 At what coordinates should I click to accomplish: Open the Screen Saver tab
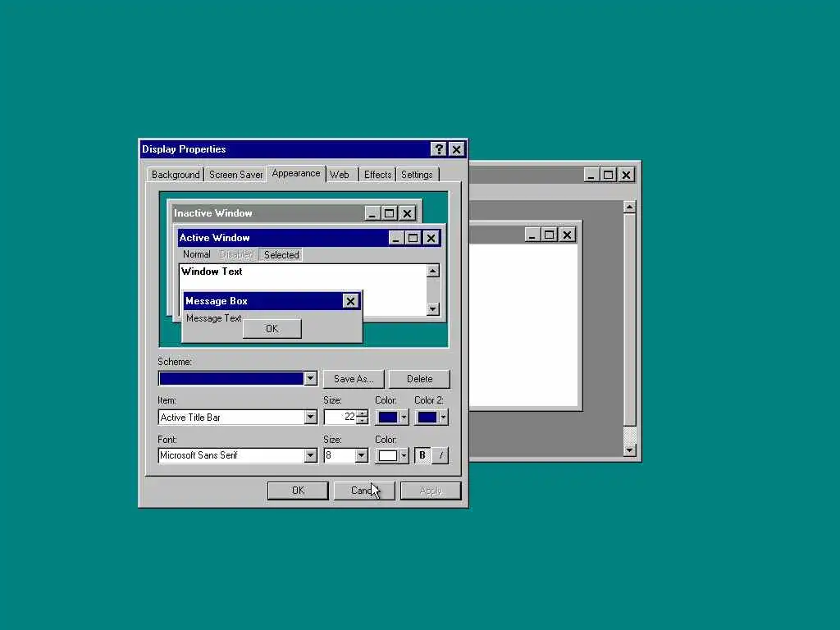(x=235, y=175)
